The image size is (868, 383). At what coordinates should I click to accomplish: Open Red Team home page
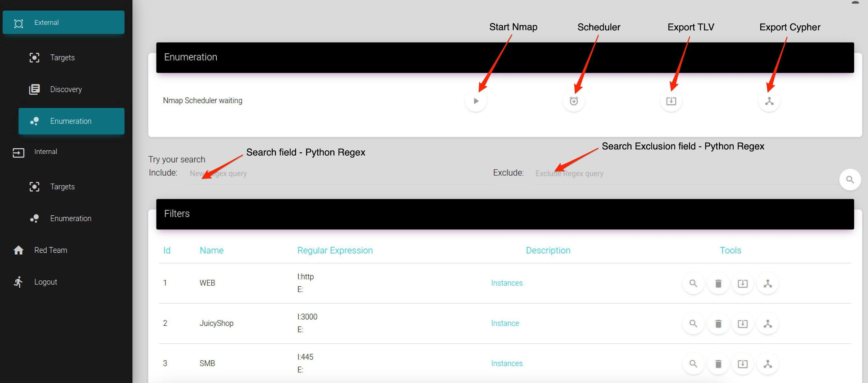[x=50, y=250]
